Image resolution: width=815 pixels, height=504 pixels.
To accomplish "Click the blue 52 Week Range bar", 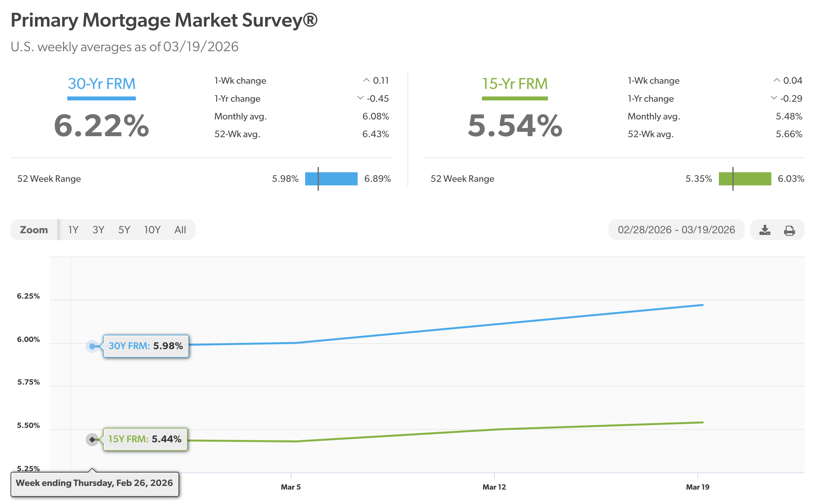I will click(x=331, y=179).
